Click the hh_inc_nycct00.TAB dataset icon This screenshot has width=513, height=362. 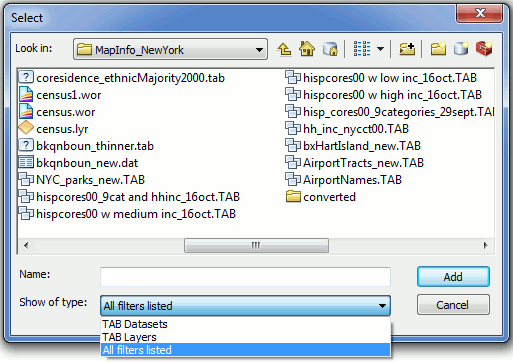click(293, 129)
